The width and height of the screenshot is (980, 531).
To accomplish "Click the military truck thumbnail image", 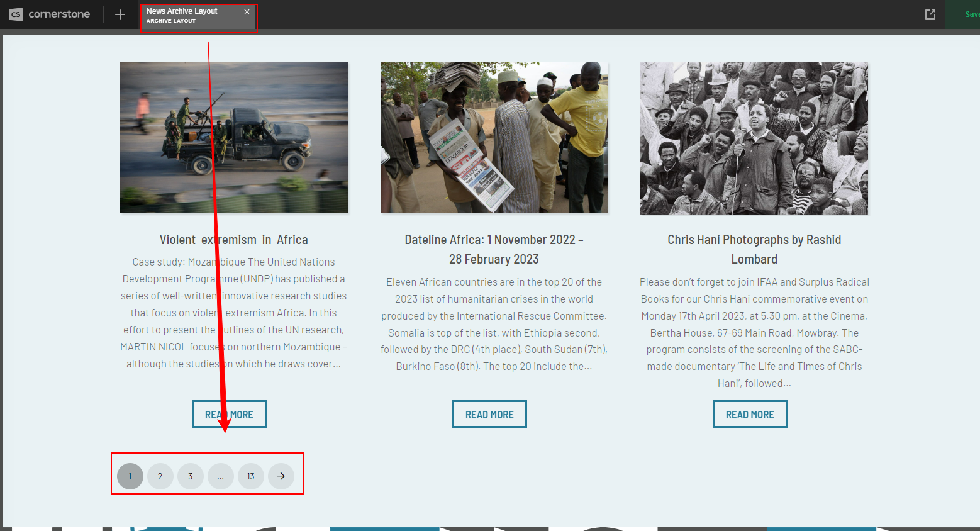I will [234, 137].
